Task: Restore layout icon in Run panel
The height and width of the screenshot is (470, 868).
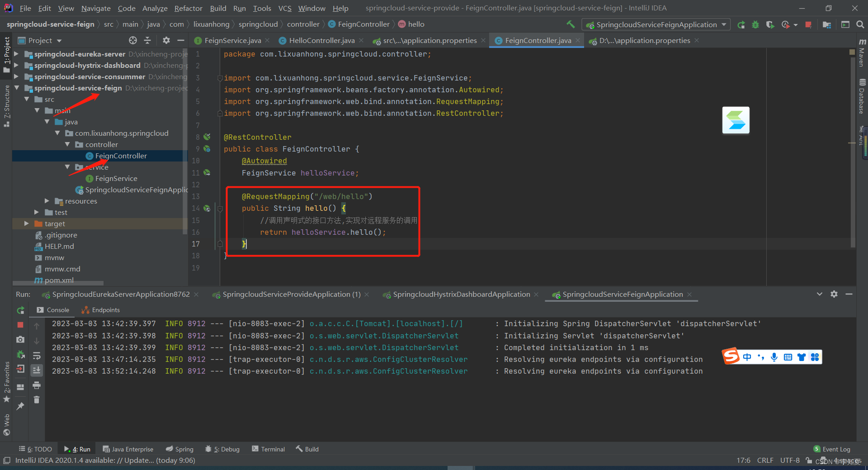Action: 20,387
